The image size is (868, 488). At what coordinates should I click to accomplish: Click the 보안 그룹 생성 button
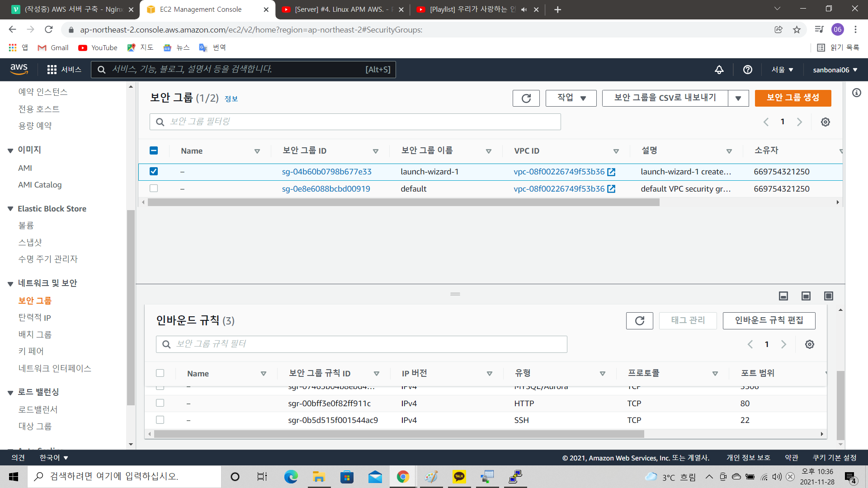[793, 98]
